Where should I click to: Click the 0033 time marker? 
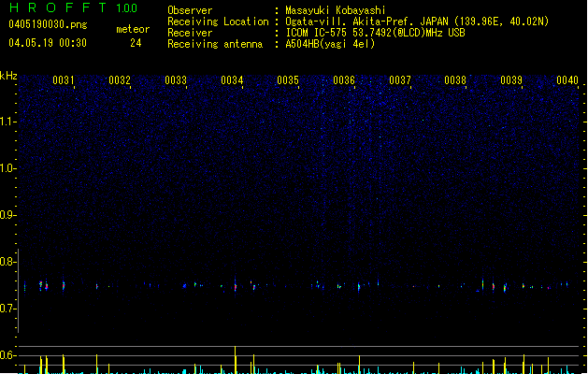tap(176, 80)
